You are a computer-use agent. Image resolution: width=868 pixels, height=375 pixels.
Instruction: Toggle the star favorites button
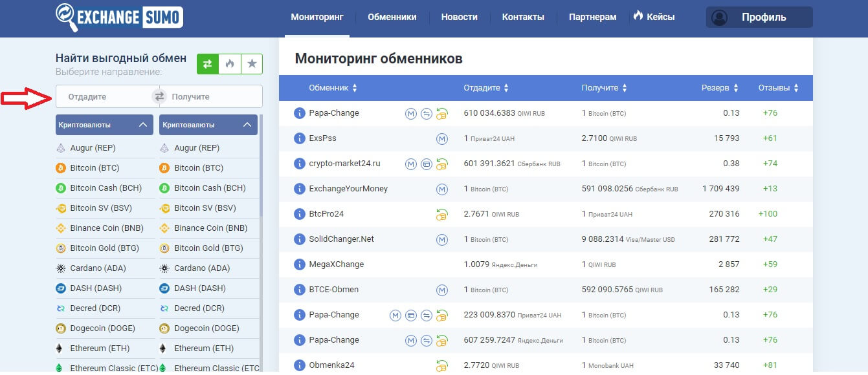[x=252, y=64]
